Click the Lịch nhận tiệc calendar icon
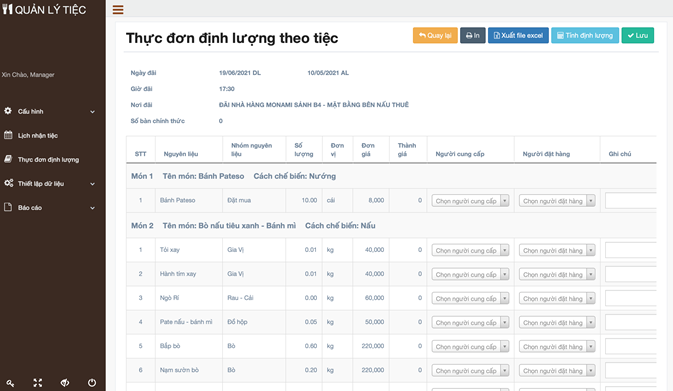 click(x=8, y=135)
